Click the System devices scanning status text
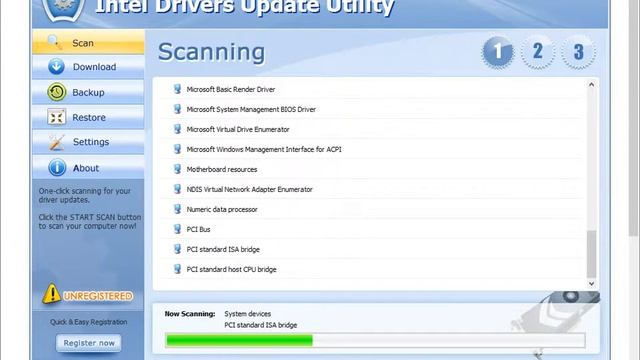The image size is (640, 360). (x=247, y=314)
